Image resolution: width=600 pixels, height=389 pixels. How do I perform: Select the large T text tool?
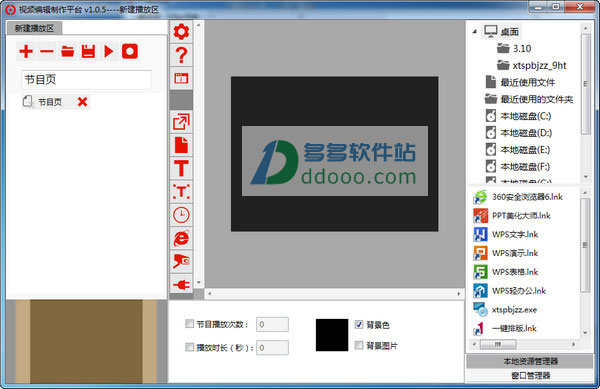[181, 168]
